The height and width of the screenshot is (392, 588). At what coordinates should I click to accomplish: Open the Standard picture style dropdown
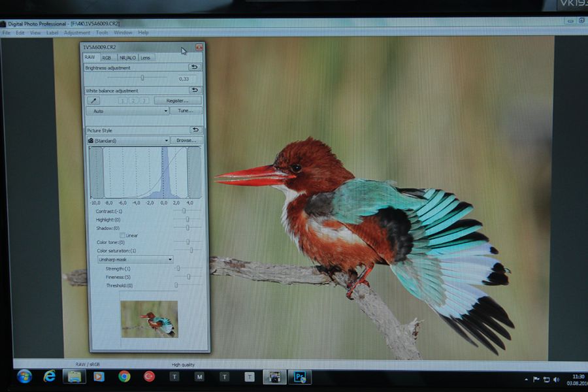pyautogui.click(x=129, y=140)
